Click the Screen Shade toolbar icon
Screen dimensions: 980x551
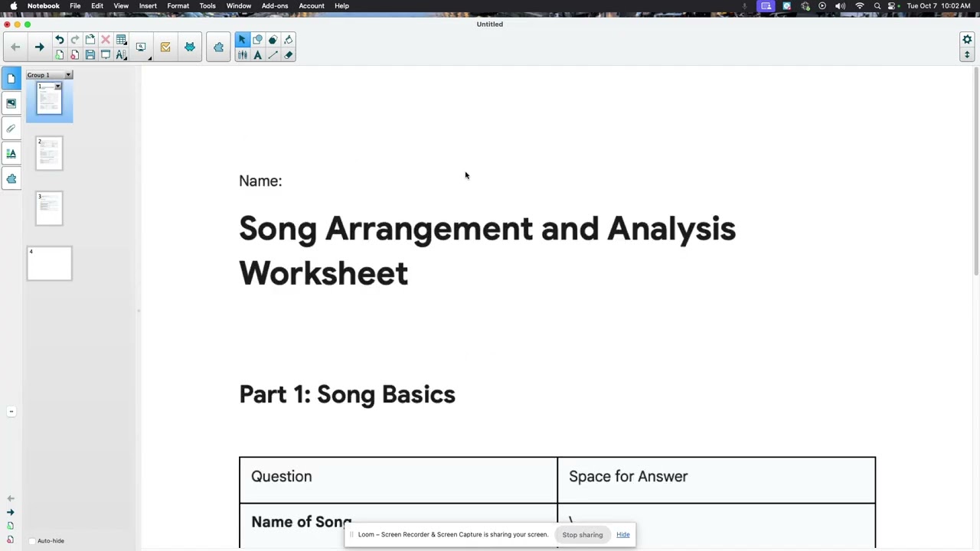[106, 55]
